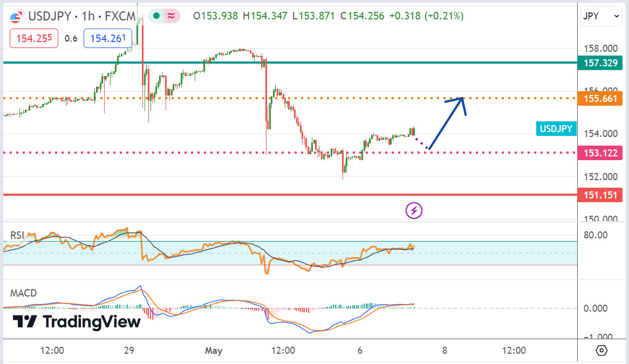Click the USDJPY currency pair flag icon
The image size is (629, 364).
pos(16,17)
